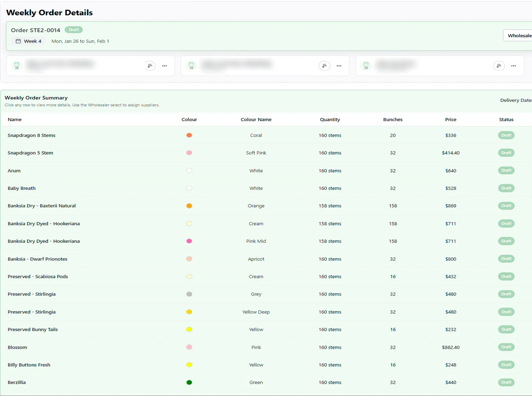Open Banksia Dry - Baxterii Natural row
Viewport: 532px width, 396px height.
[267, 206]
